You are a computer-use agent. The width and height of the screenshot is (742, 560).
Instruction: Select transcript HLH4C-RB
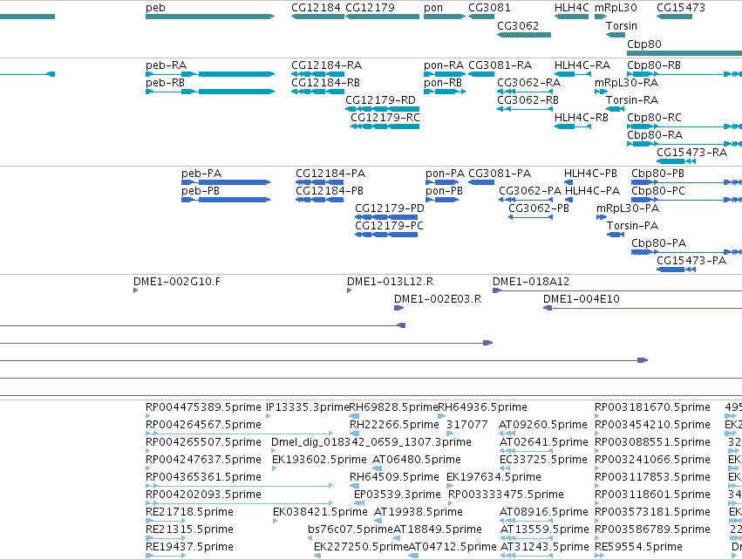click(573, 126)
